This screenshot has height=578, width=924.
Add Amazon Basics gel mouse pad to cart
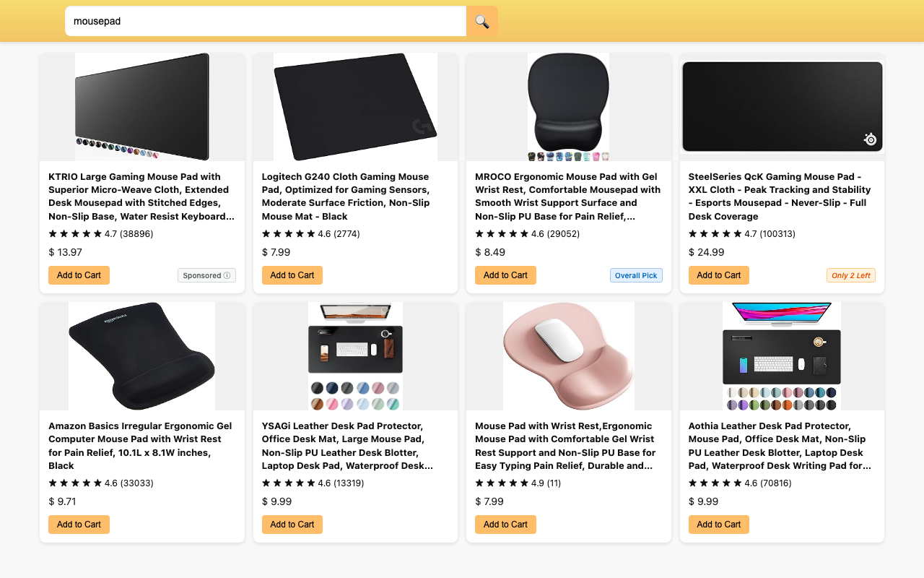79,525
